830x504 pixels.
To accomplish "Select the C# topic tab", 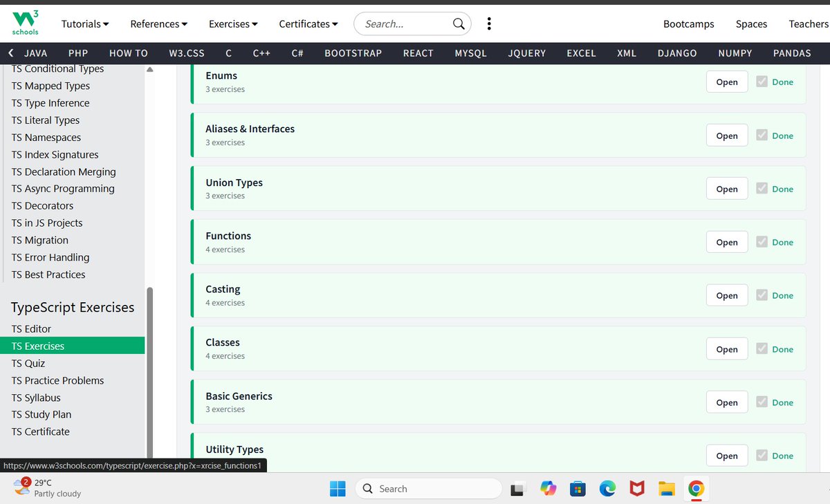I will coord(297,53).
